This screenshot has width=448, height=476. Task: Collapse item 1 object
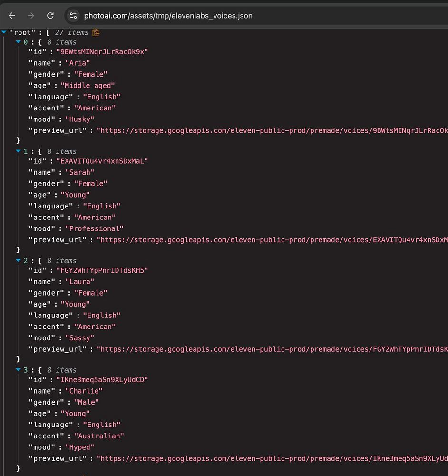[19, 151]
